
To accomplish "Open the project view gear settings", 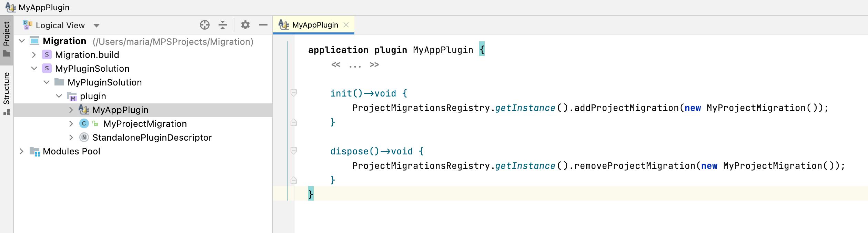I will [245, 25].
